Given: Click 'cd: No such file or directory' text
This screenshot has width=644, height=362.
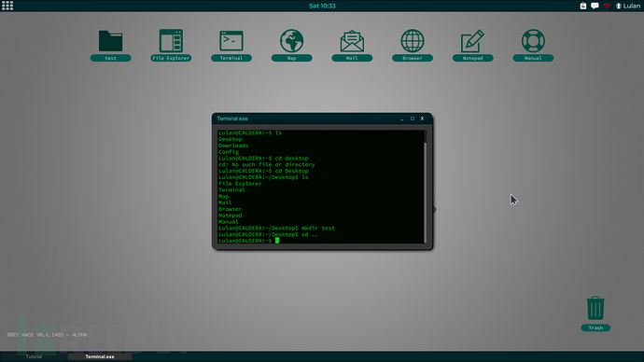Looking at the screenshot, I should coord(267,164).
